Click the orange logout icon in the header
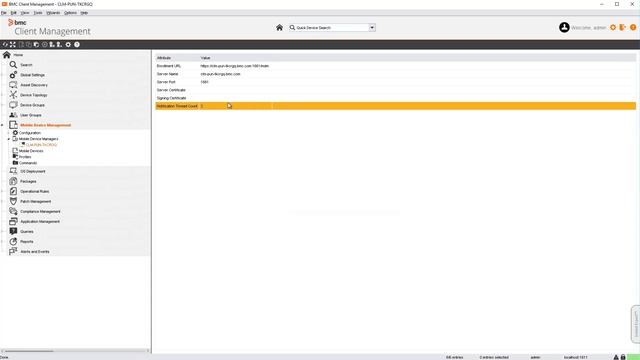Viewport: 640px width, 360px height. 622,27
